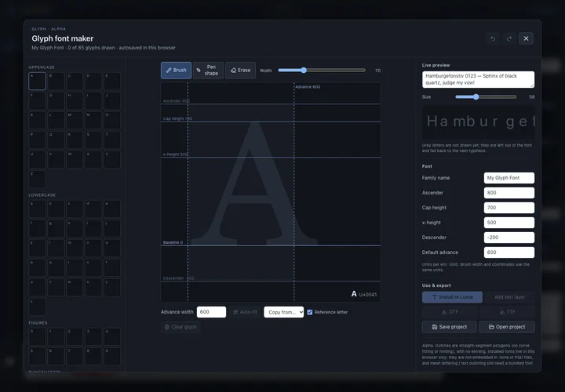Select the uppercase Q glyph cell

click(x=56, y=140)
